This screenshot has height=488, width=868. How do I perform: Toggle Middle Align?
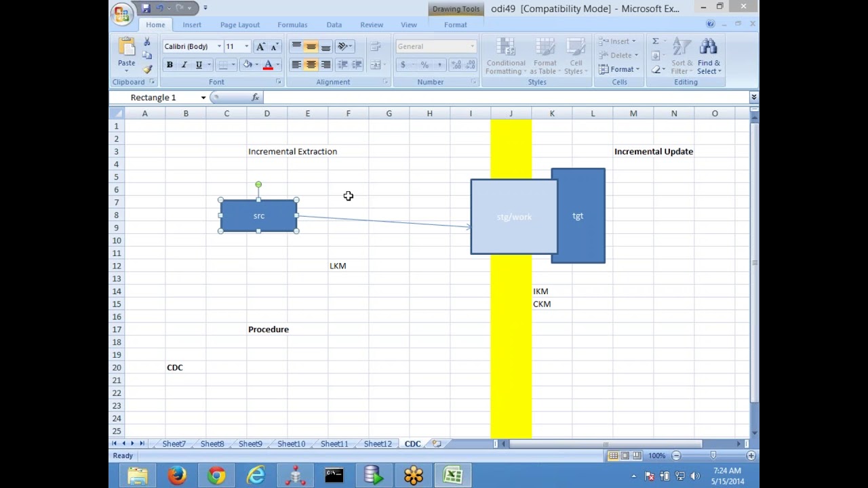[x=311, y=46]
